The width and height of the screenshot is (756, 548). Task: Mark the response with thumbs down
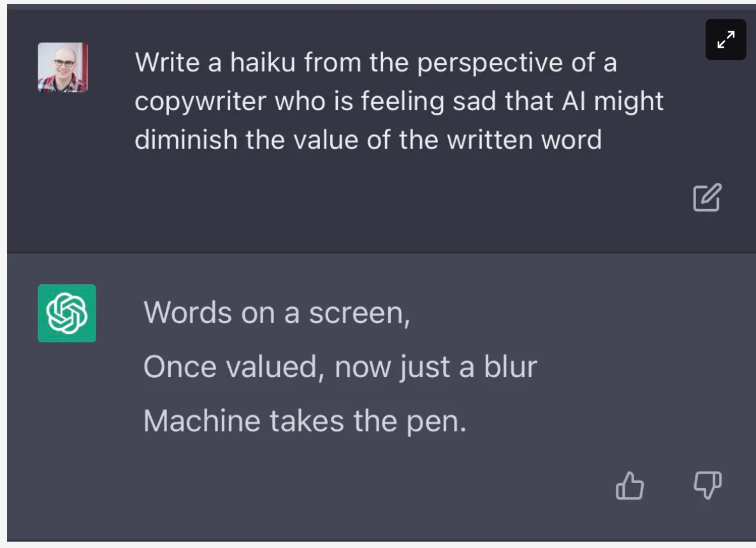(708, 486)
